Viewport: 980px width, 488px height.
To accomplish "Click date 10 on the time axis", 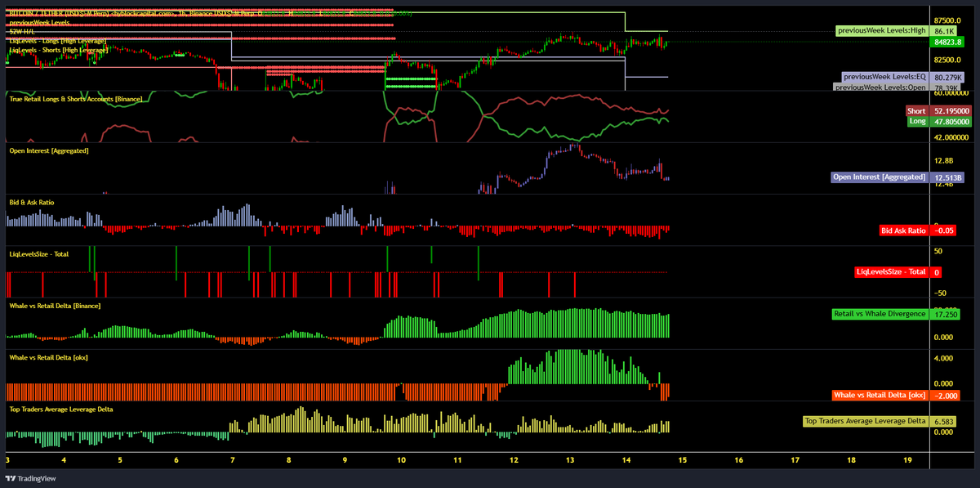I will tap(401, 460).
